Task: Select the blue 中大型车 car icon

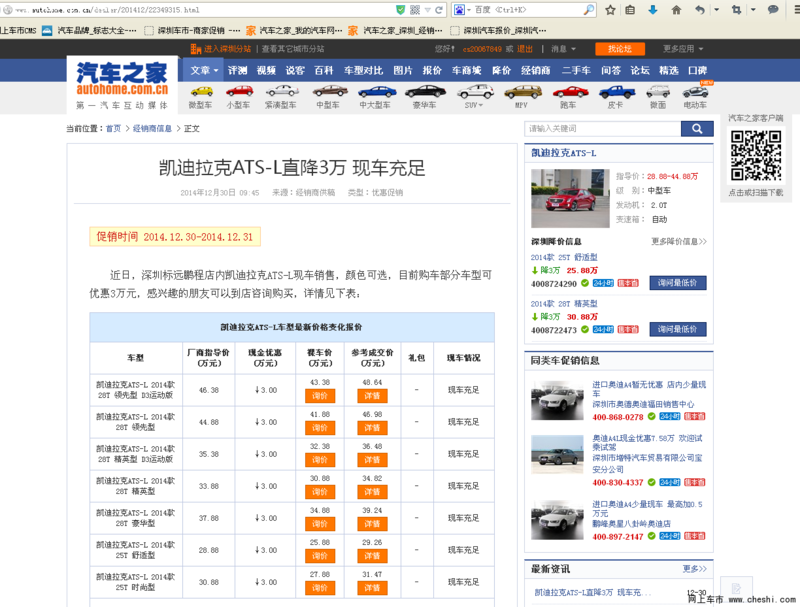Action: coord(377,92)
